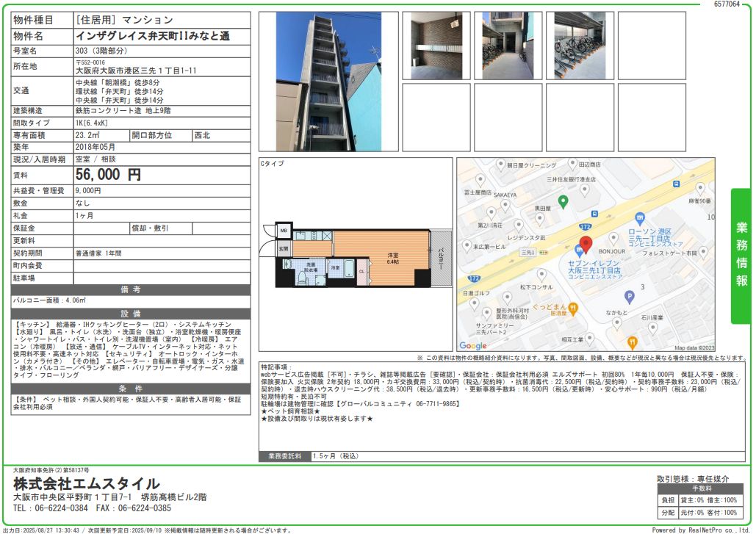Click the ぐっどまん restaurant fork icon
Viewport: 756px width, 534px height.
[x=573, y=308]
